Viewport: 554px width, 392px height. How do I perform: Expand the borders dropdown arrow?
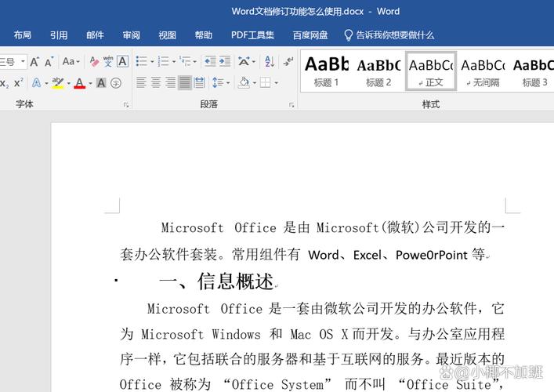(x=277, y=83)
